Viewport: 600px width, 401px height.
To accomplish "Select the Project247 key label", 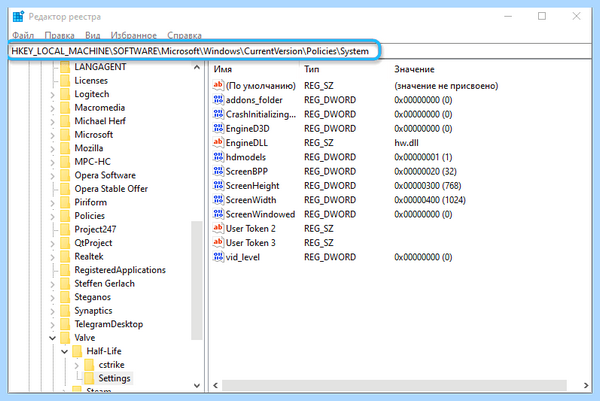I will point(95,229).
